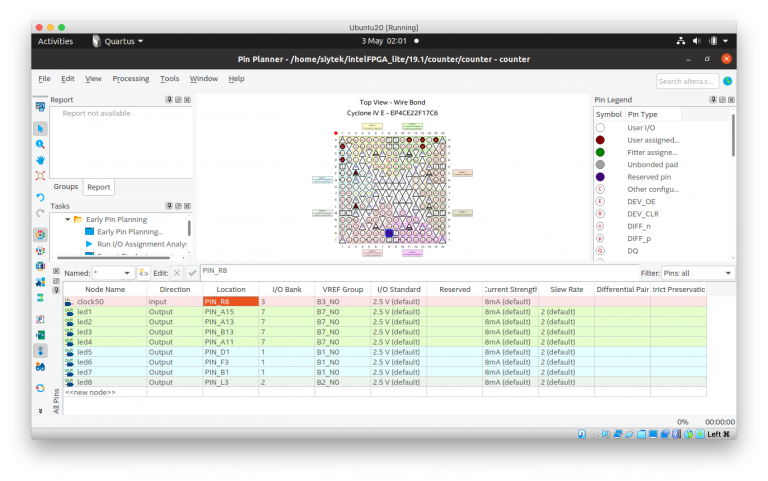This screenshot has width=768, height=481.
Task: Click the filter options icon beside Named field
Action: (143, 273)
